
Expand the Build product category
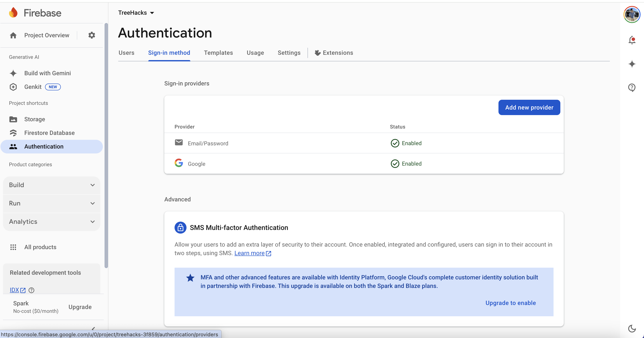point(52,185)
